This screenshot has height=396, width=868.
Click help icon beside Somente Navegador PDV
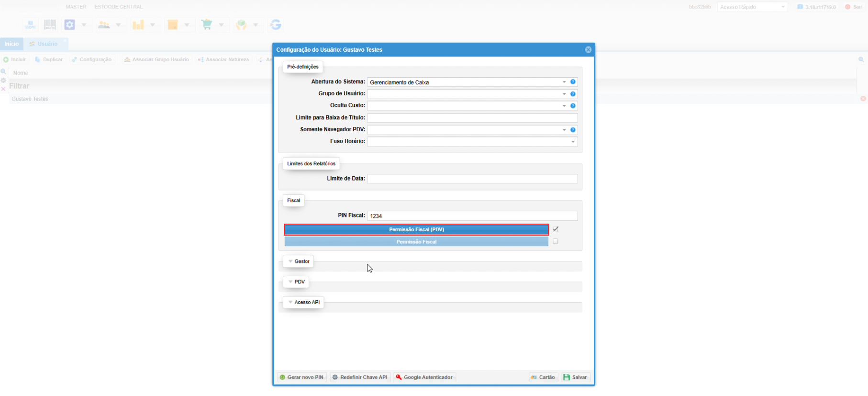(573, 130)
